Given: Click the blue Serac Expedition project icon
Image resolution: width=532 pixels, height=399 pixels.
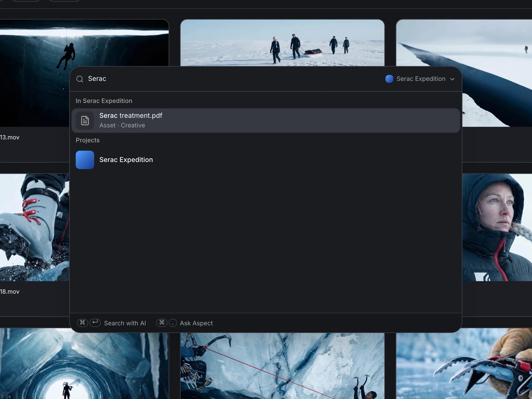Looking at the screenshot, I should tap(85, 160).
